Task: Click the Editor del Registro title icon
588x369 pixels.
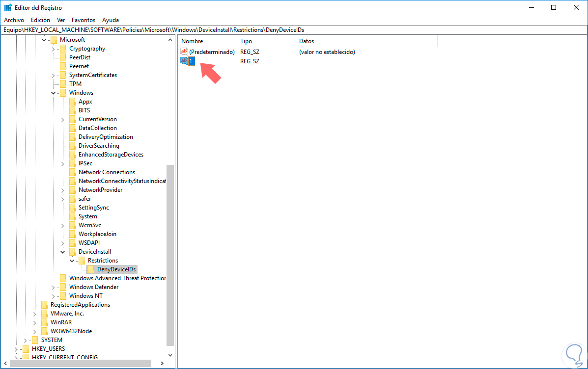Action: point(8,7)
